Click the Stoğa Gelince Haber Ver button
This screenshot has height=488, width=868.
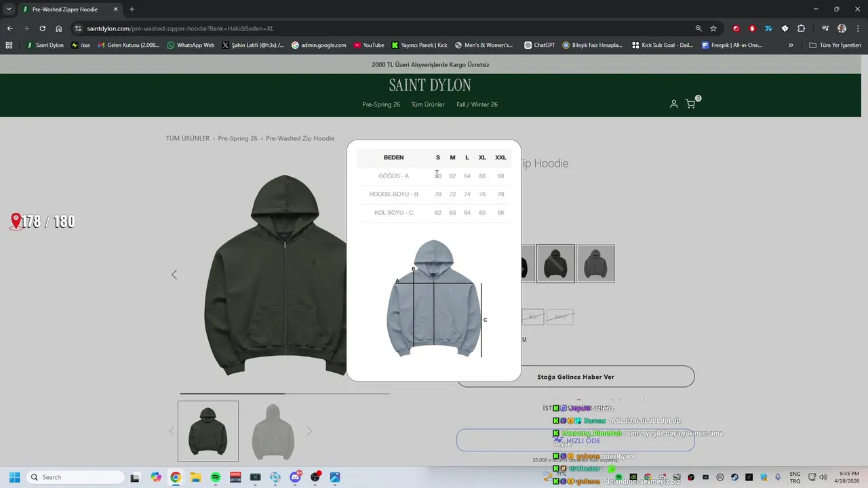[576, 377]
